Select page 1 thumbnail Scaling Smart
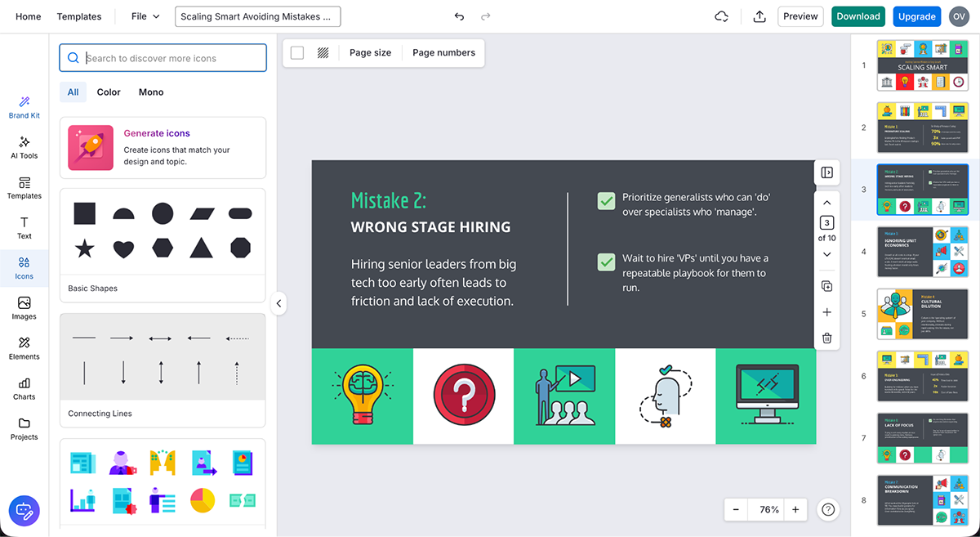 pos(922,65)
